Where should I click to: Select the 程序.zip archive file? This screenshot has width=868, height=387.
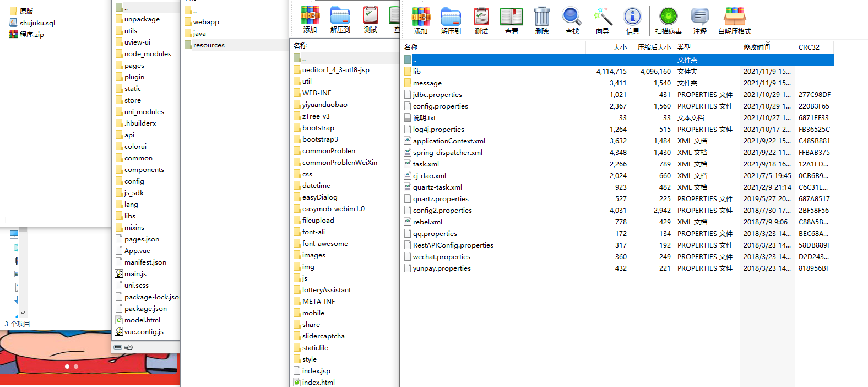[31, 35]
